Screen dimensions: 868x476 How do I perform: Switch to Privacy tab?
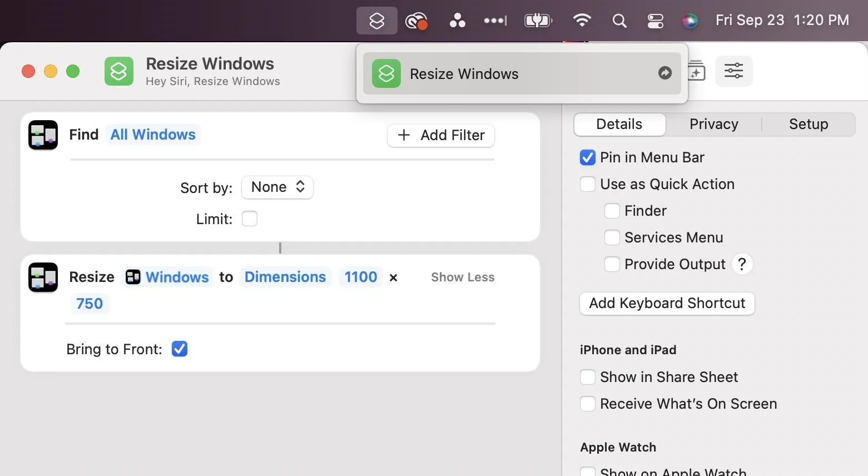[x=714, y=124]
